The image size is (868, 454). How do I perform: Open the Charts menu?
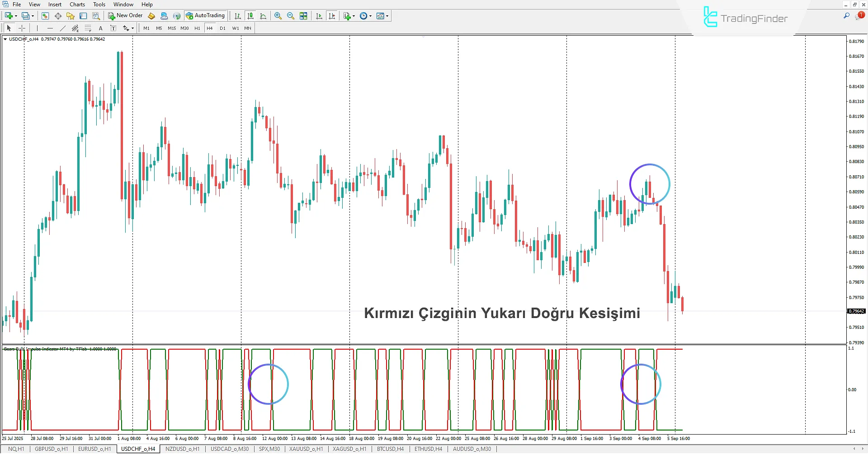[x=77, y=4]
